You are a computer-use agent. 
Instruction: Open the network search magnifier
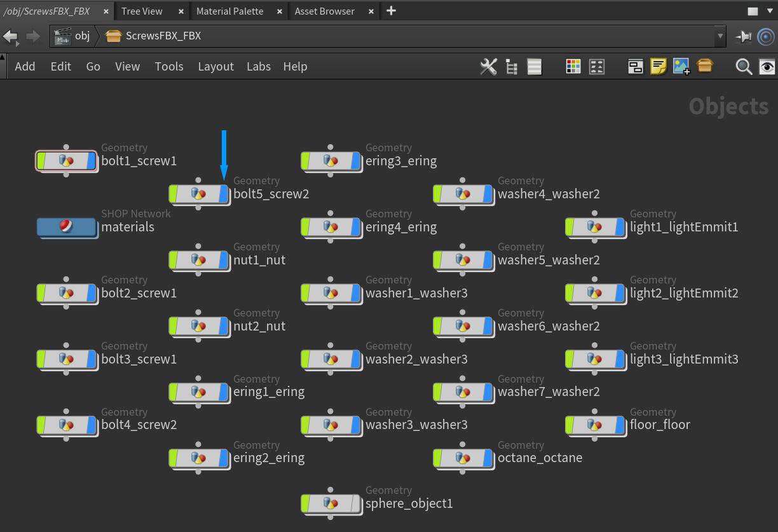(x=744, y=66)
